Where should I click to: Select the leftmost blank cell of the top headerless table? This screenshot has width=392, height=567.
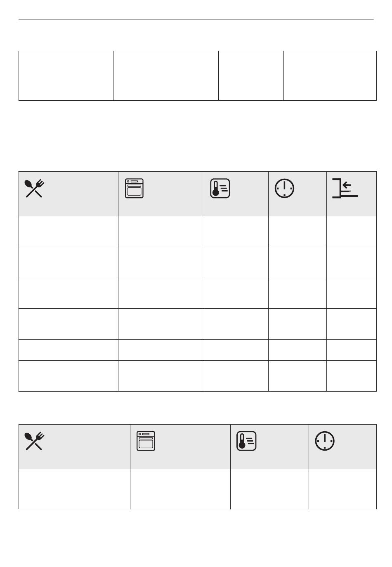(x=66, y=76)
